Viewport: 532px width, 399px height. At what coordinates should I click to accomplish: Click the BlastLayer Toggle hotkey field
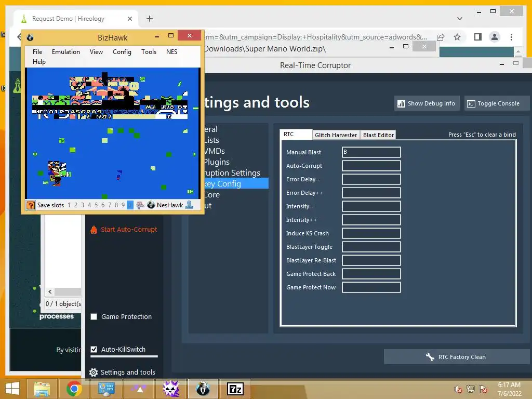371,247
